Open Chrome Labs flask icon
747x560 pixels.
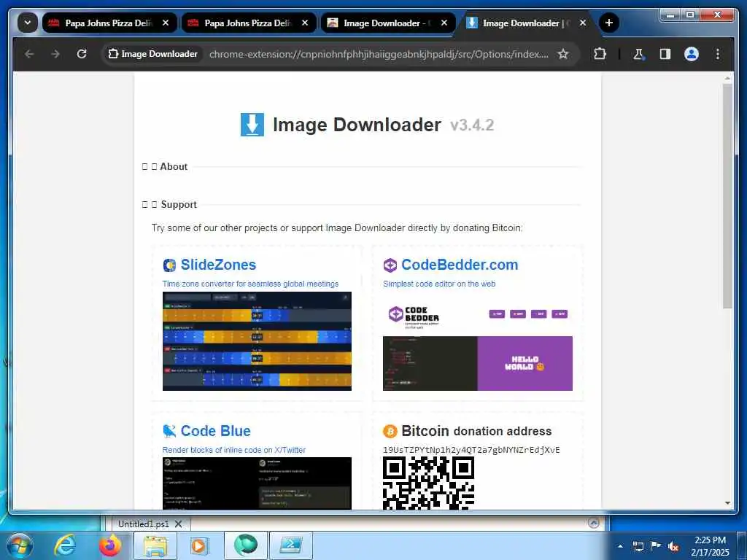pyautogui.click(x=638, y=54)
